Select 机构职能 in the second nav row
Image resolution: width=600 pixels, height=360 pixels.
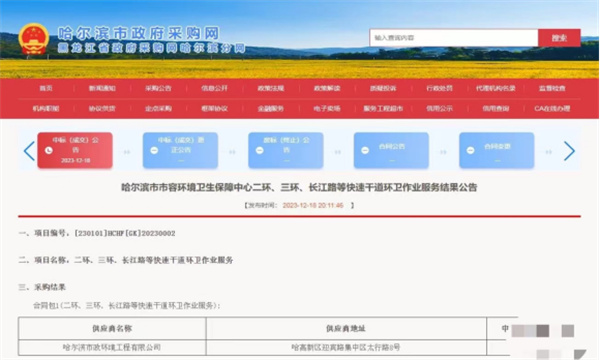pos(46,109)
